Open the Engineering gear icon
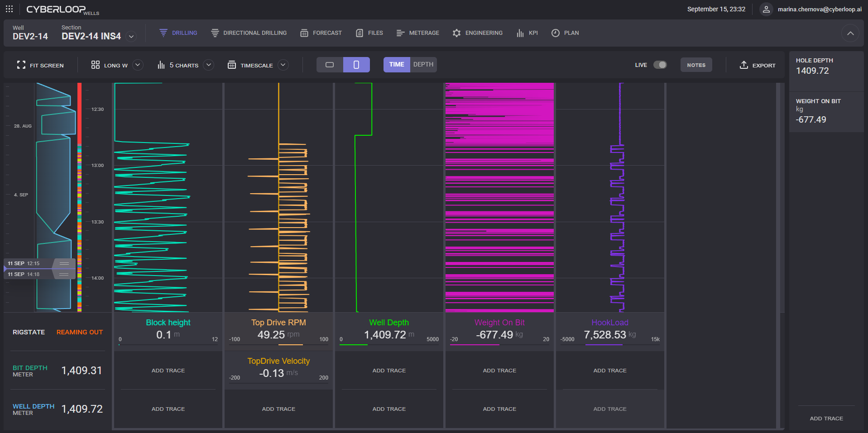Image resolution: width=868 pixels, height=433 pixels. pyautogui.click(x=456, y=33)
